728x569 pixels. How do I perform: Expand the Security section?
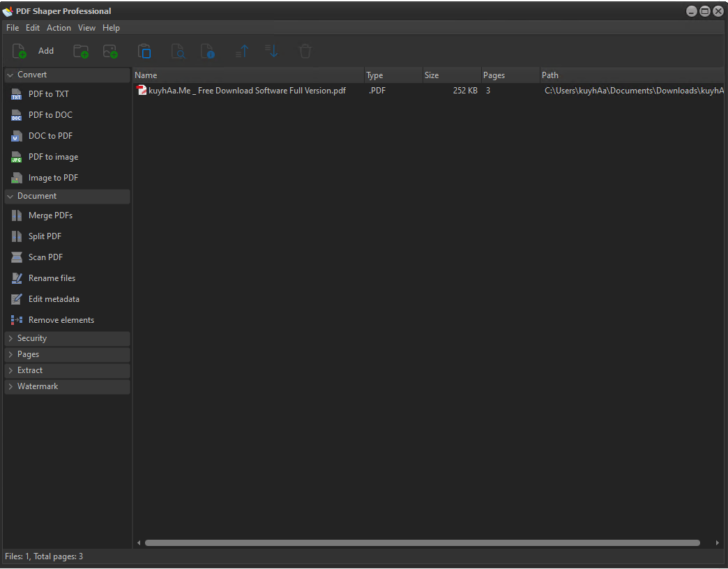pos(10,338)
